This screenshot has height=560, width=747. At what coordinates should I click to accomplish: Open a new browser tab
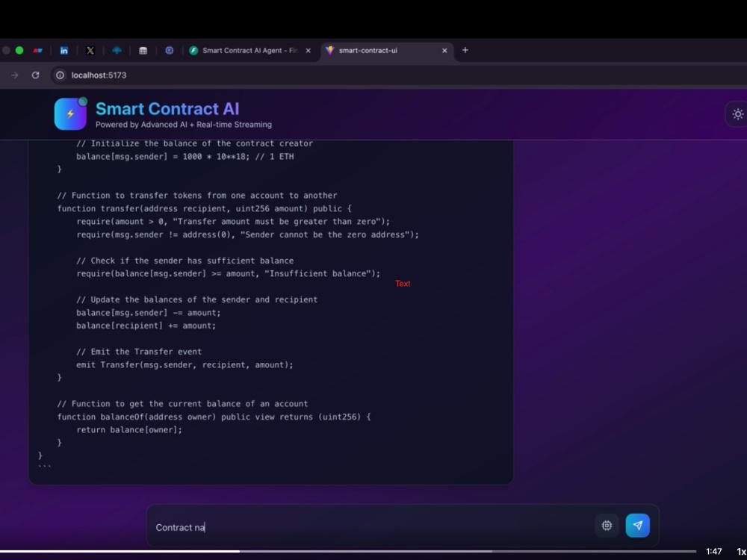[x=465, y=50]
